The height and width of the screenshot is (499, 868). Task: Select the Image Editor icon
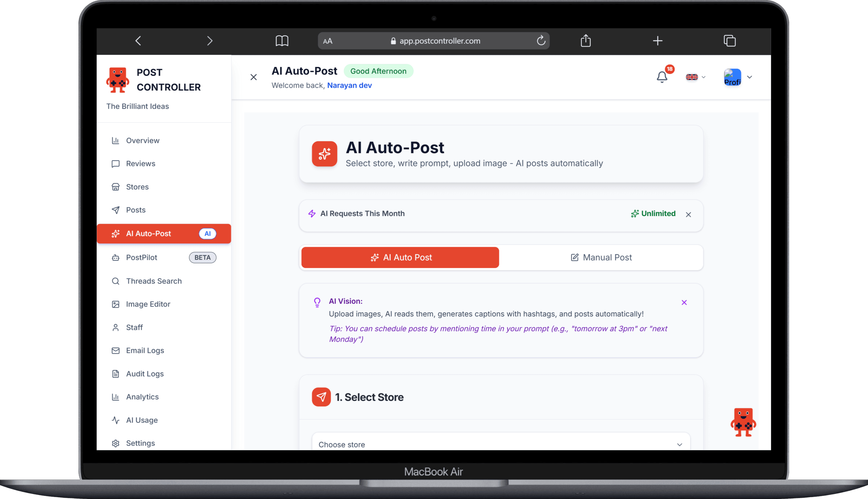click(x=116, y=304)
